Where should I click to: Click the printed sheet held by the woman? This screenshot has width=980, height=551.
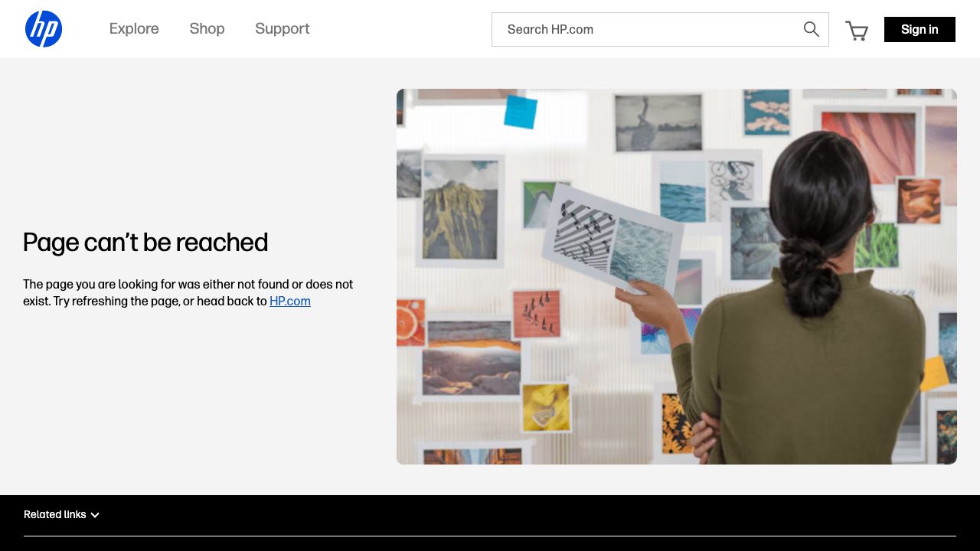pyautogui.click(x=612, y=237)
